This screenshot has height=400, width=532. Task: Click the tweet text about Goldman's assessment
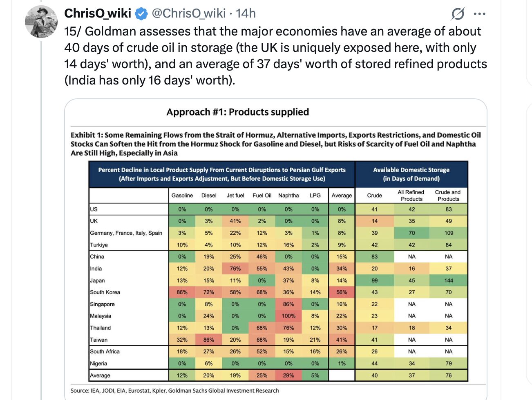pyautogui.click(x=275, y=56)
